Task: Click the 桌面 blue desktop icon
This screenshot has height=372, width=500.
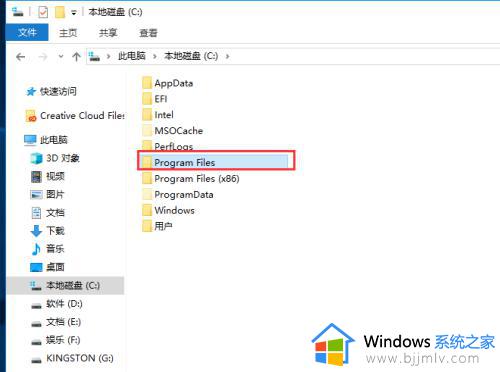Action: click(x=36, y=267)
